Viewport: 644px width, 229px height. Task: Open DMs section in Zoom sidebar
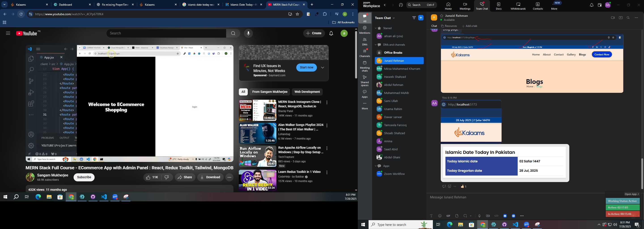pyautogui.click(x=365, y=42)
